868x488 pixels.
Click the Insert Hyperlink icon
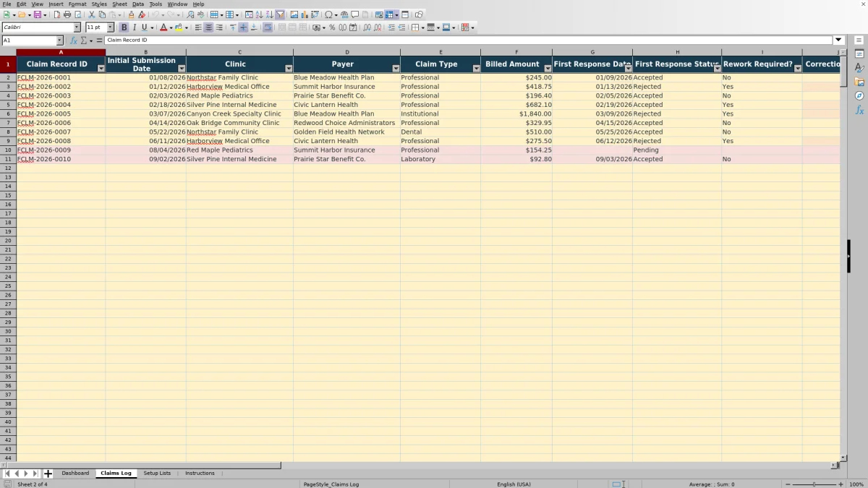coord(344,14)
